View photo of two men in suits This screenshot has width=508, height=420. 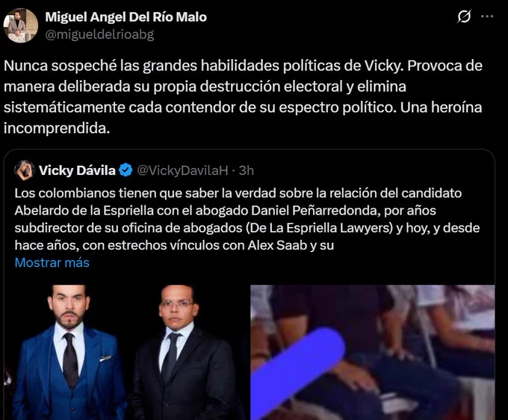pyautogui.click(x=126, y=352)
